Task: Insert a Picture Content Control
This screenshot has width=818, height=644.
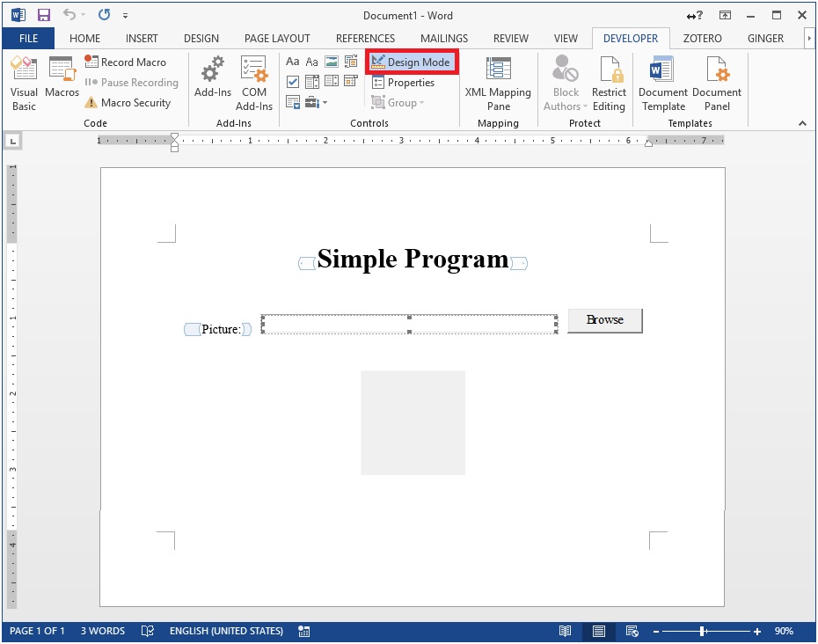Action: click(x=332, y=62)
